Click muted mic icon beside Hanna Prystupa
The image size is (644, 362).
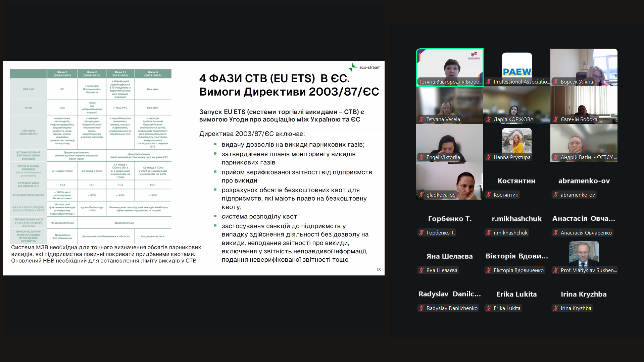tap(489, 157)
